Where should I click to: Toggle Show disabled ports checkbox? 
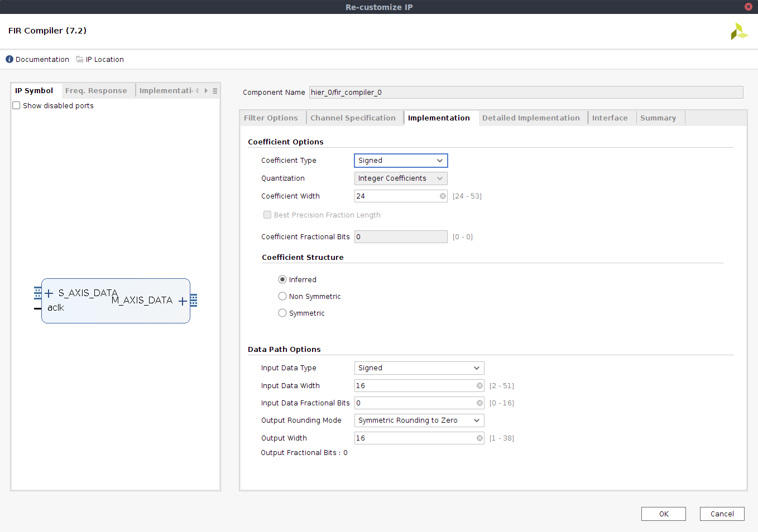16,105
